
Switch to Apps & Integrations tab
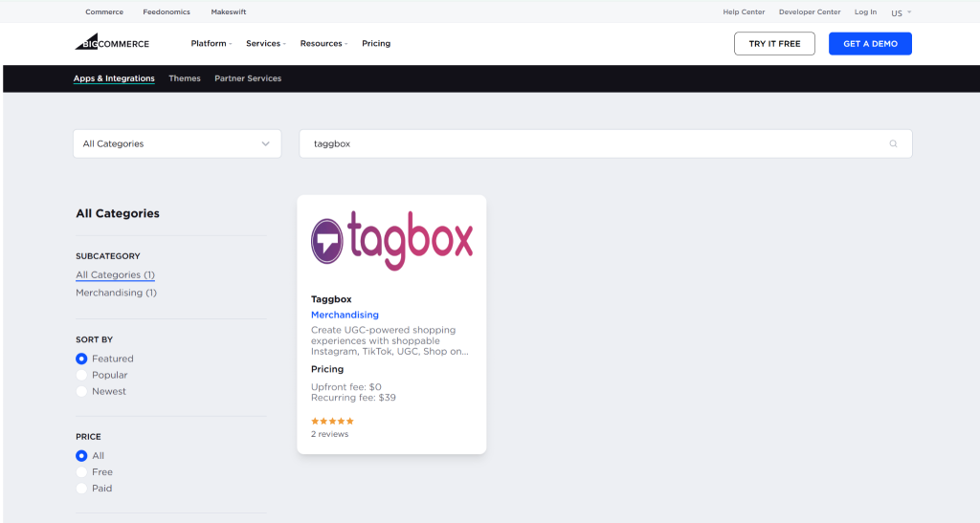tap(114, 78)
